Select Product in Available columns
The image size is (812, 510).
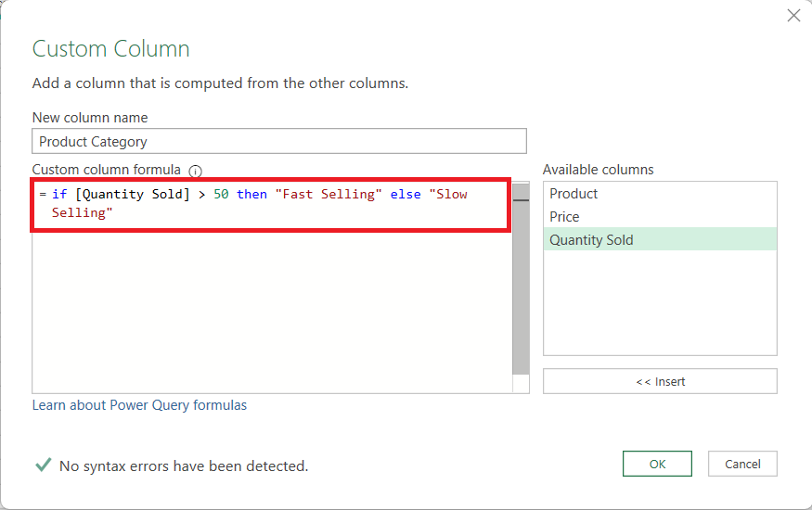tap(660, 194)
